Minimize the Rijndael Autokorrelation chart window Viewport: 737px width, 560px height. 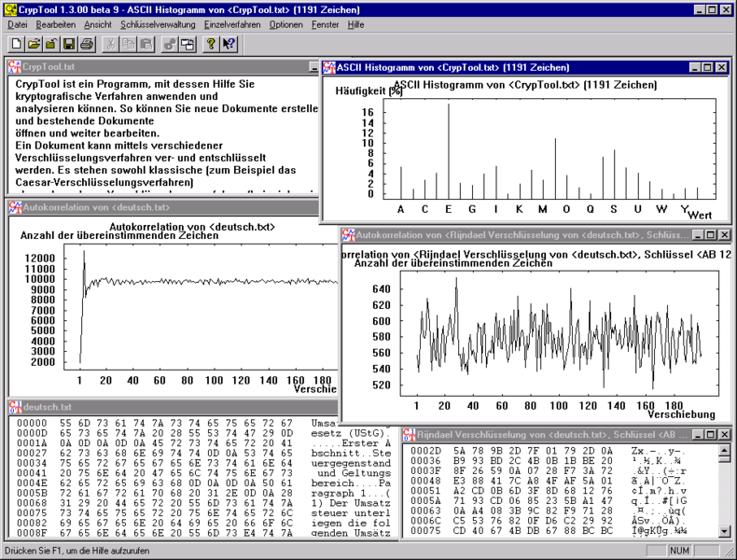tap(696, 235)
